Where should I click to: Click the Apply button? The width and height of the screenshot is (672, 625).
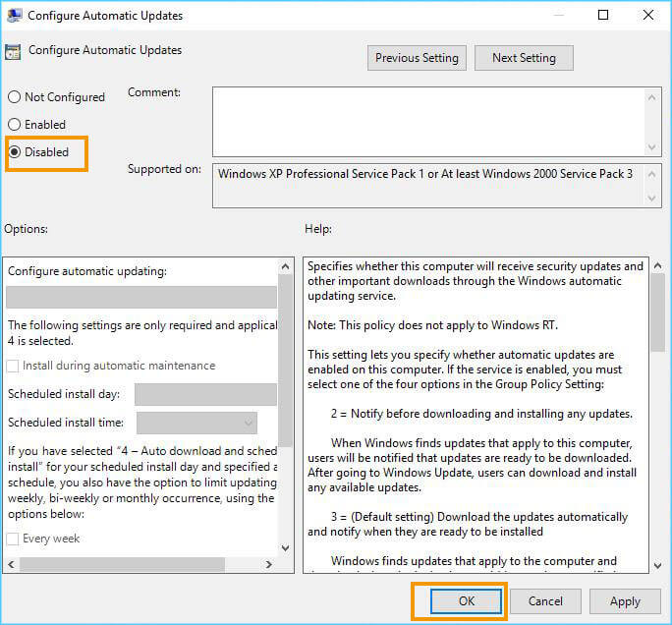click(625, 600)
